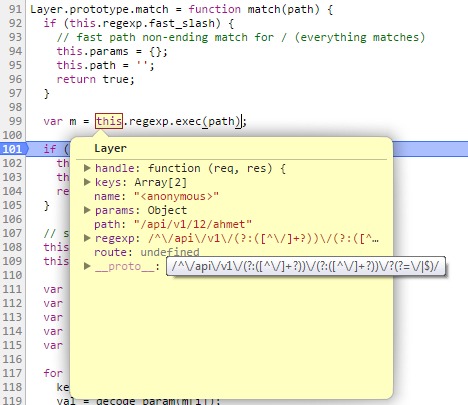Click the highlighted 'this' keyword on line 99

click(109, 121)
